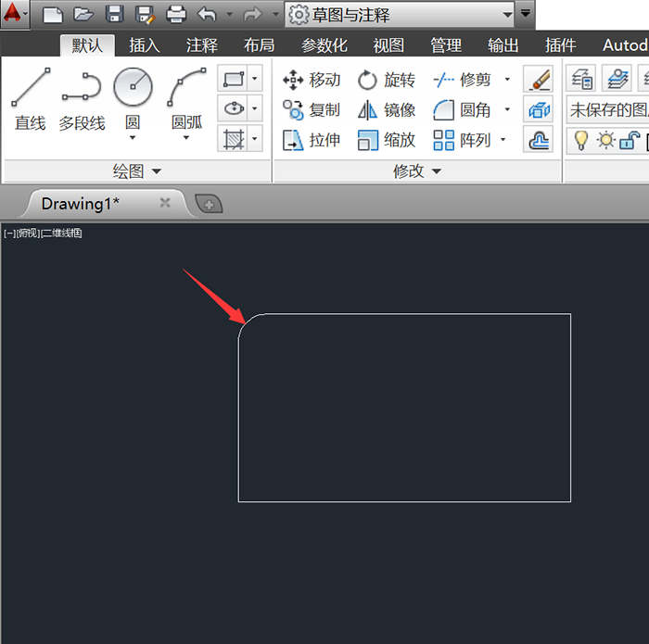
Task: Click the 旋转 rotate tool
Action: click(x=387, y=80)
